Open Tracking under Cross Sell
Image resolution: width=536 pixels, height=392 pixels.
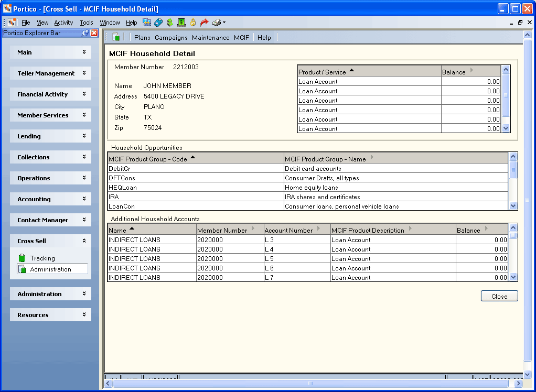(42, 258)
